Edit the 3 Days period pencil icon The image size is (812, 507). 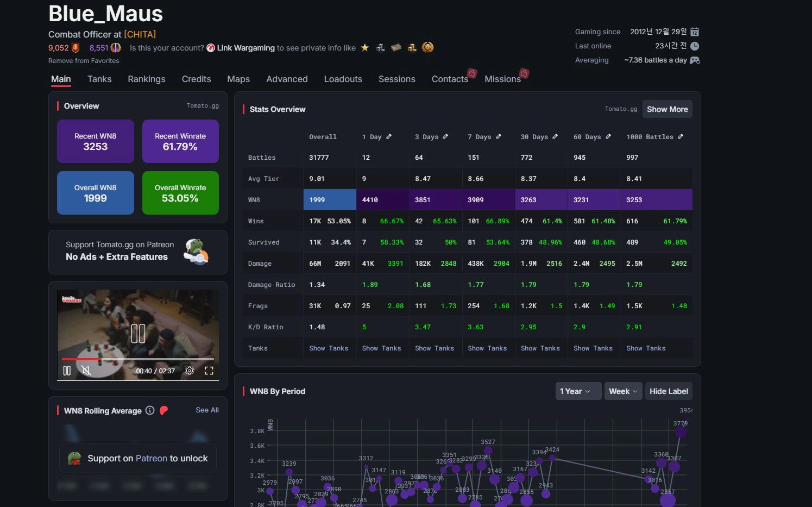445,136
